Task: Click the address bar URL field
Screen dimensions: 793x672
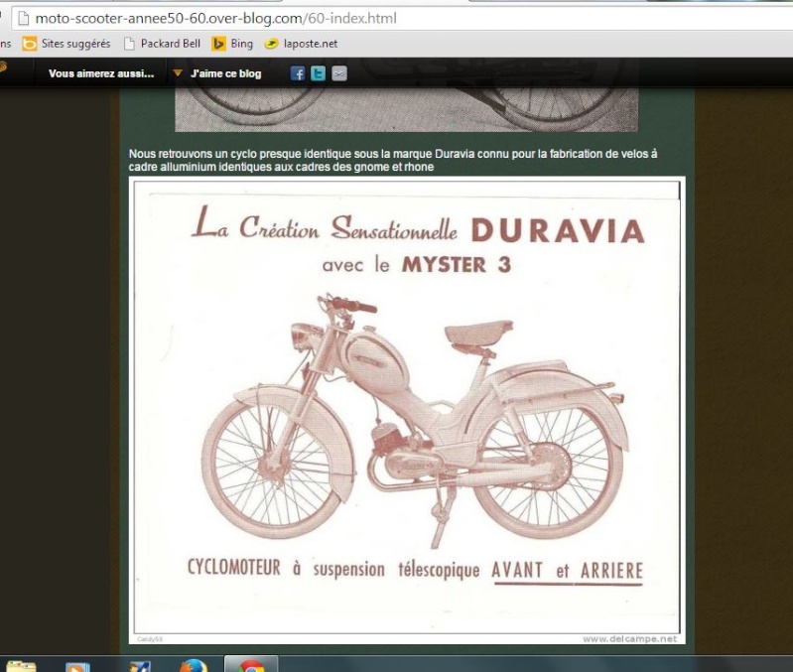Action: 402,19
